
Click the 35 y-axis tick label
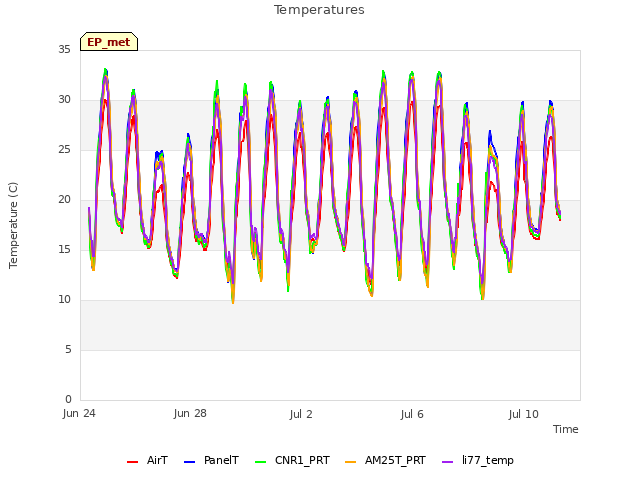pyautogui.click(x=64, y=49)
